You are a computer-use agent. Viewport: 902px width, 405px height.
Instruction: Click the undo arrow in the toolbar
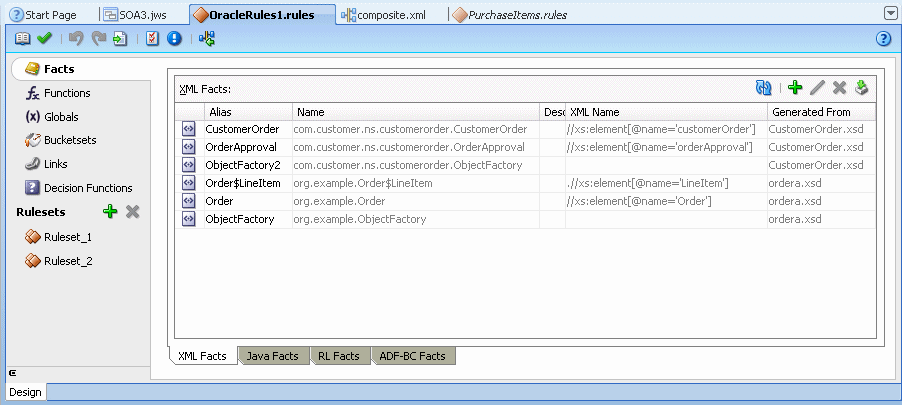[x=75, y=39]
